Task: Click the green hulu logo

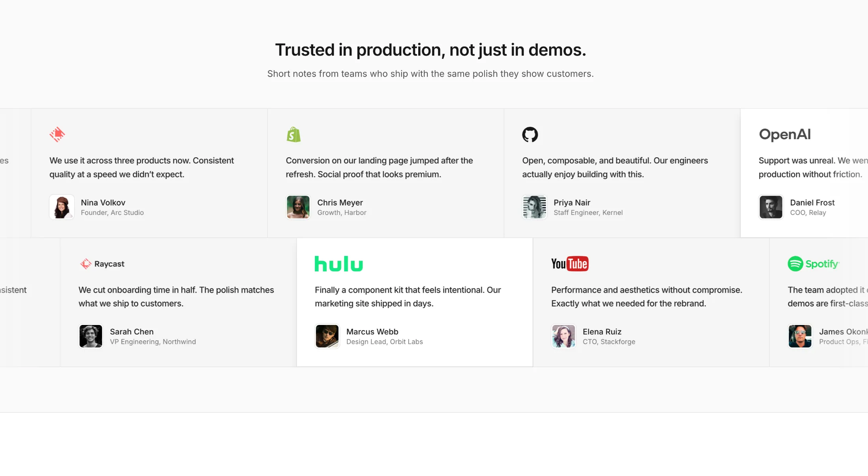Action: pyautogui.click(x=339, y=264)
